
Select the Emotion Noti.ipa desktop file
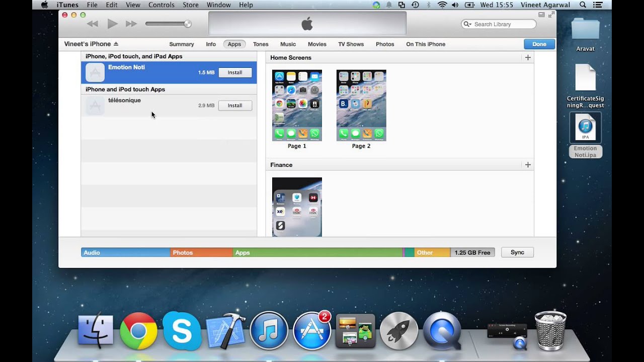[x=585, y=135]
